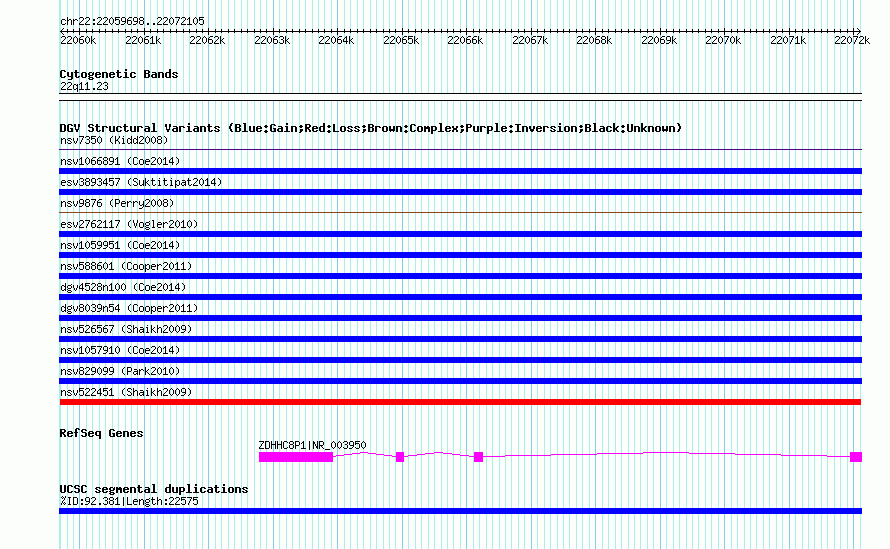Click the 22061k ruler position label
Viewport: 890px width, 549px height.
tap(143, 40)
